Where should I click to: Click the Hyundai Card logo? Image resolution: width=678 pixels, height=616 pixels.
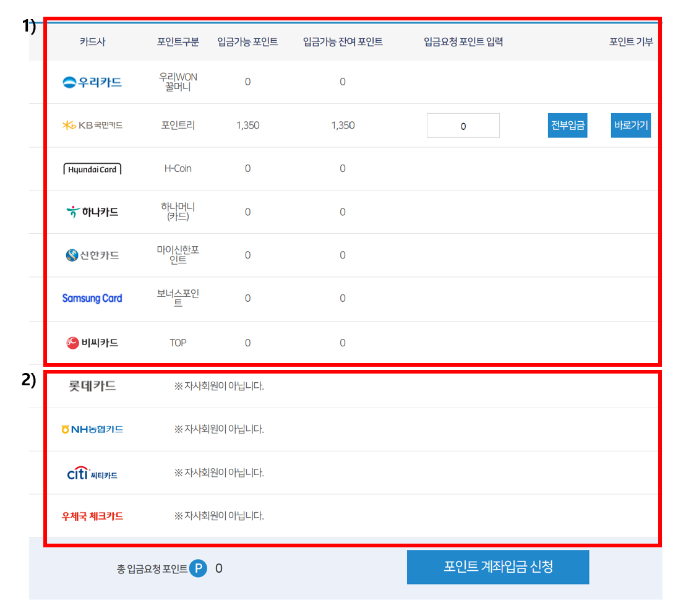[x=92, y=169]
